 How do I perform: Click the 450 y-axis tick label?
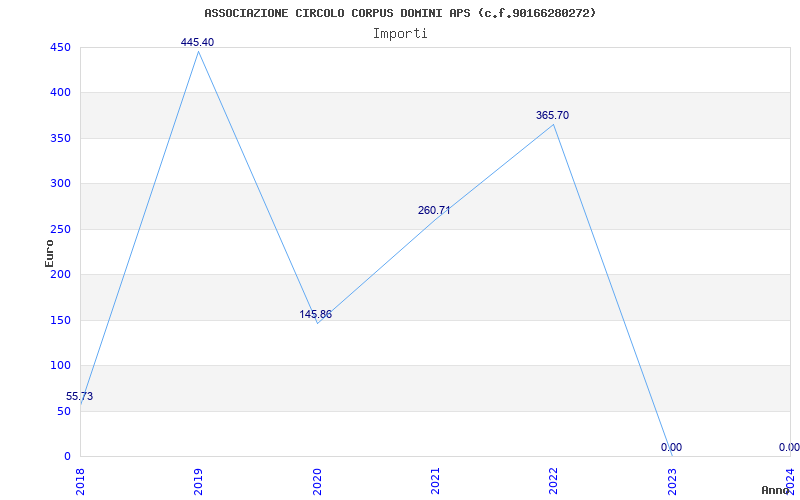tap(60, 47)
